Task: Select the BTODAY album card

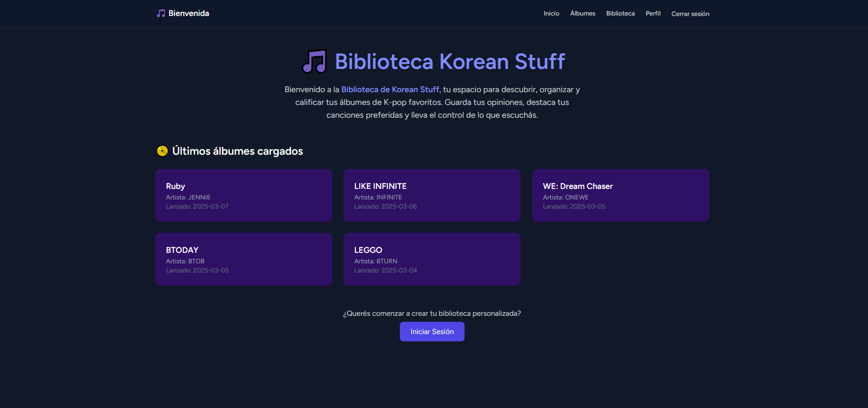Action: pyautogui.click(x=243, y=259)
